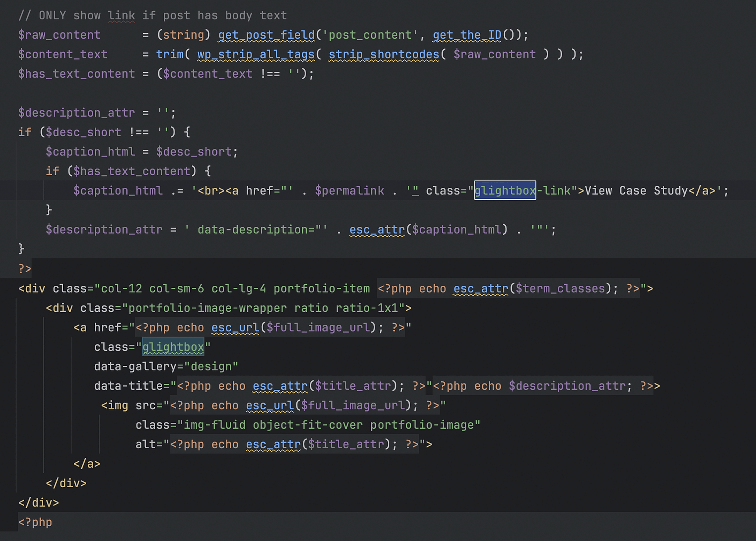Click the $permalink variable
Viewport: 756px width, 541px height.
click(349, 191)
